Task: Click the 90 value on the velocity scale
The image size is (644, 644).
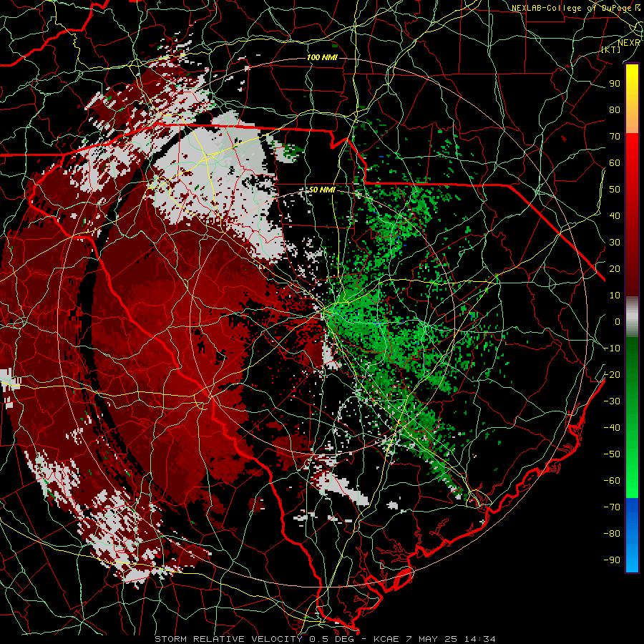Action: (615, 84)
